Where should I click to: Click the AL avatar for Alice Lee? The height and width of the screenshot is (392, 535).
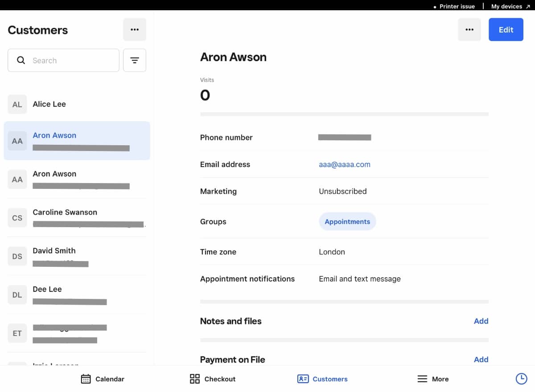pyautogui.click(x=17, y=104)
